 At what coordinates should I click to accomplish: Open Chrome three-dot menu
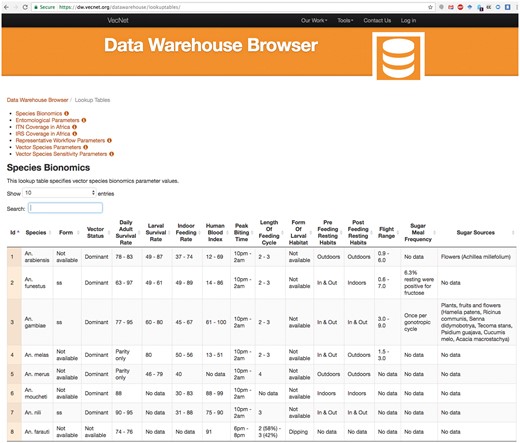click(x=516, y=7)
